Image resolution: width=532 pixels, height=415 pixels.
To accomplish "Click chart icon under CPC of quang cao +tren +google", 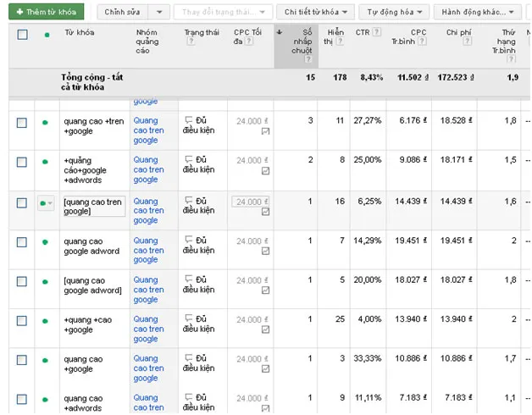I will 266,132.
